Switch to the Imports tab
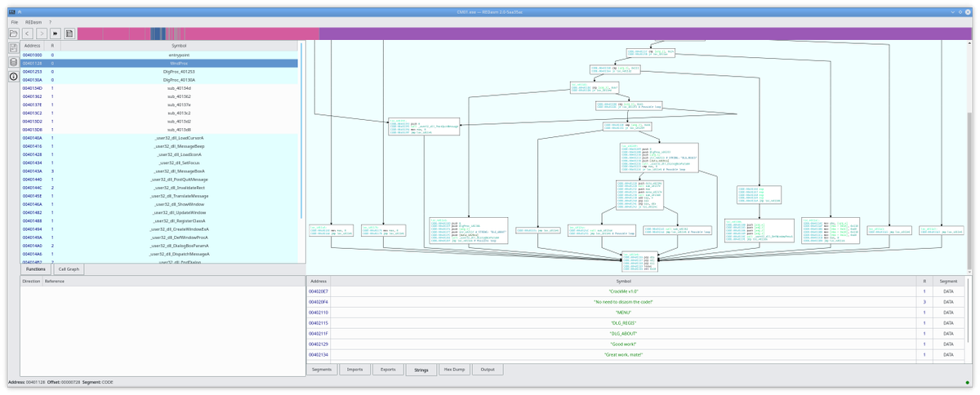The height and width of the screenshot is (395, 980). 354,370
